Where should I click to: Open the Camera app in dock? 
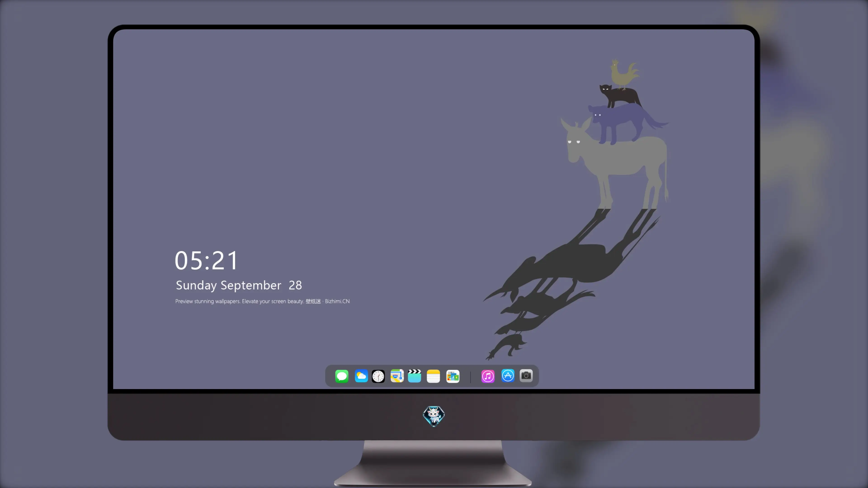526,375
